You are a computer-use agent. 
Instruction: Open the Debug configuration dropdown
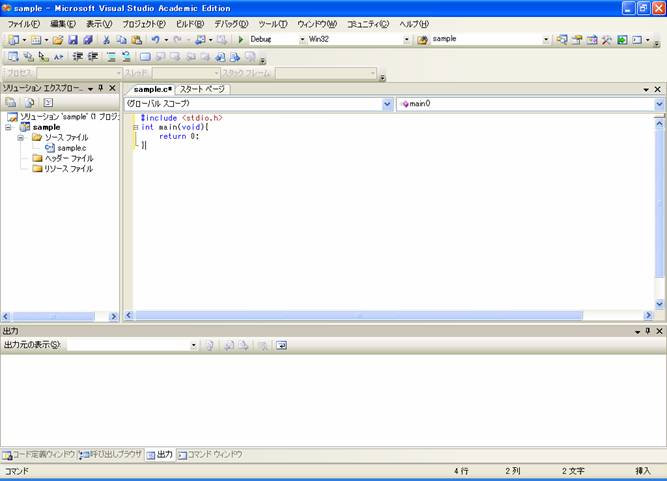point(301,40)
